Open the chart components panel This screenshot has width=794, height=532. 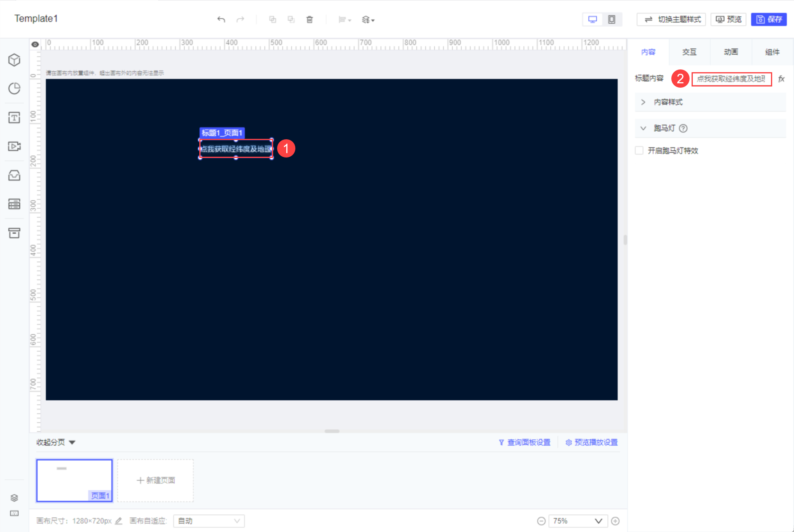pos(14,88)
